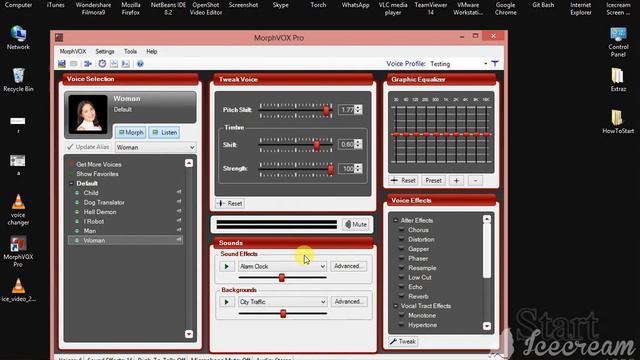This screenshot has height=360, width=640.
Task: Click the green voice icon next to Child
Action: [77, 193]
